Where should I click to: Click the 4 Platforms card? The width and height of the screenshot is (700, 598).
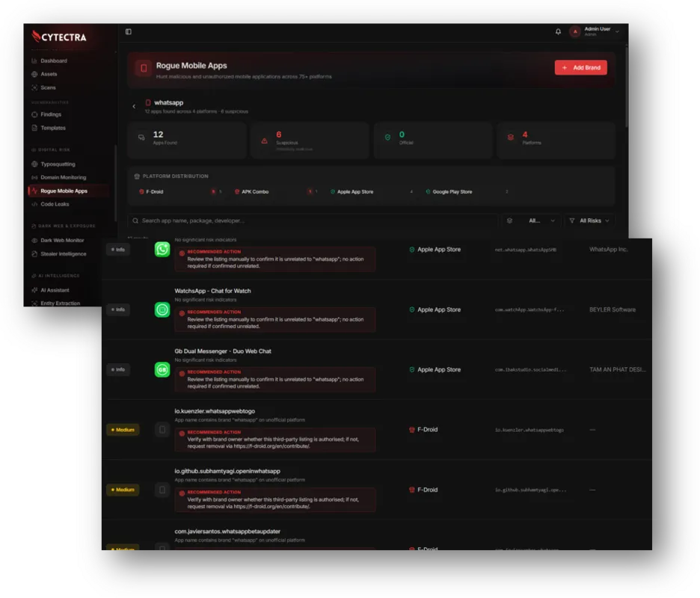[x=556, y=140]
